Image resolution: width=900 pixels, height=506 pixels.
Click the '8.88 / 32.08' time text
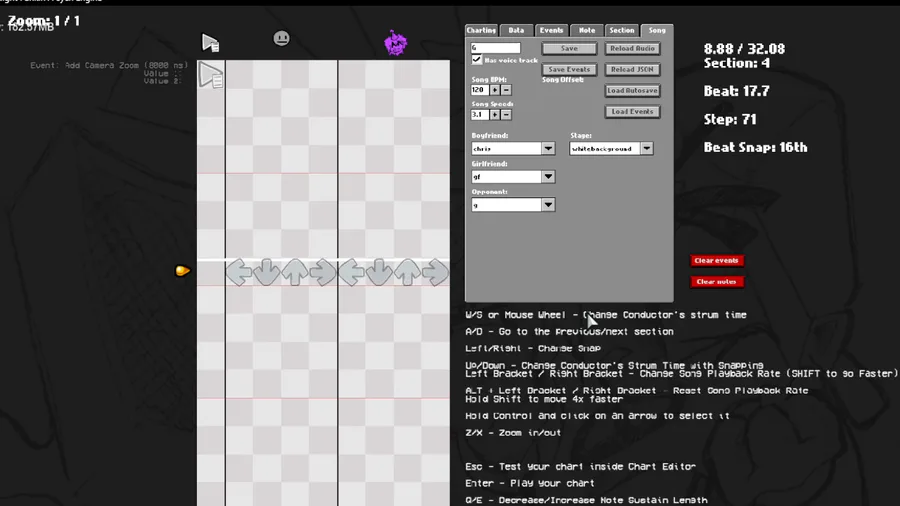point(744,49)
